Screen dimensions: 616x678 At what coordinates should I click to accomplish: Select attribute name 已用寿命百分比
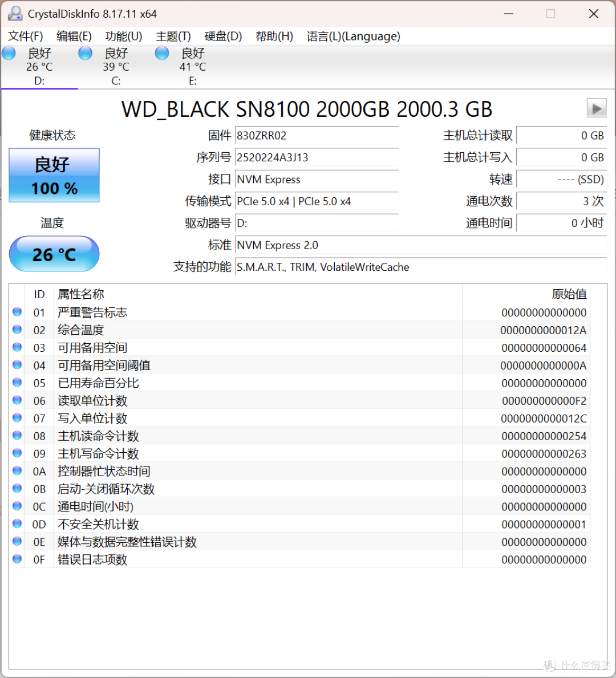(x=98, y=383)
